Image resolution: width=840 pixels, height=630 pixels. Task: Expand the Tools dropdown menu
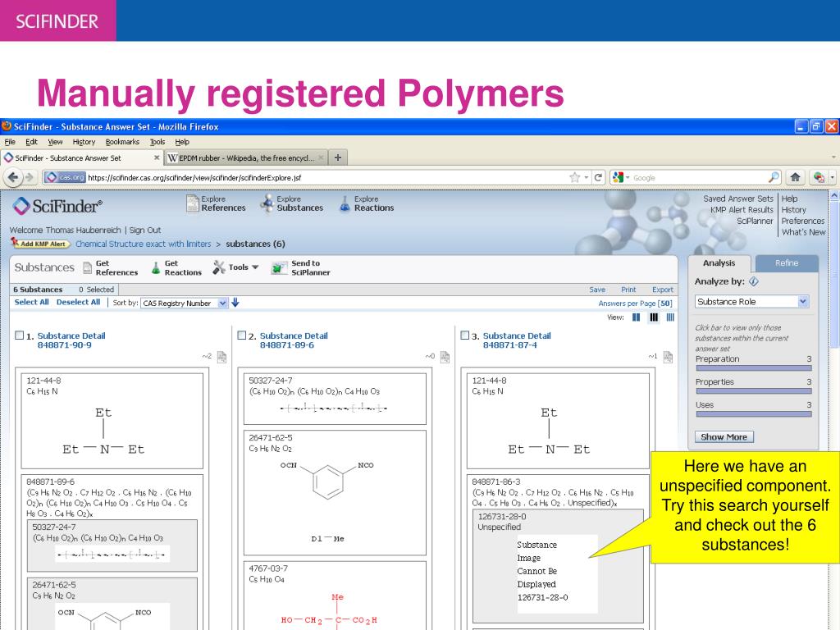(x=236, y=267)
